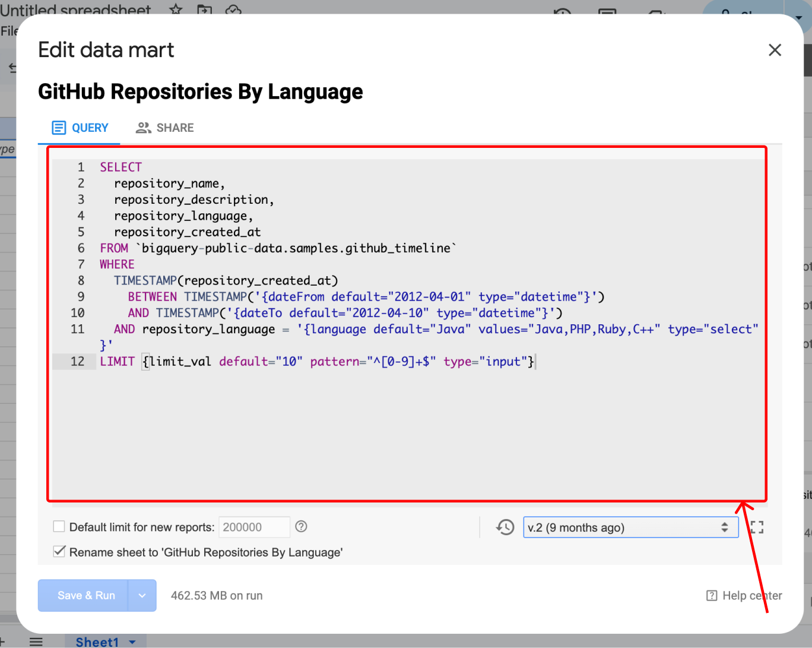812x648 pixels.
Task: Open Sheet1 tab dropdown arrow in spreadsheet
Action: click(132, 642)
